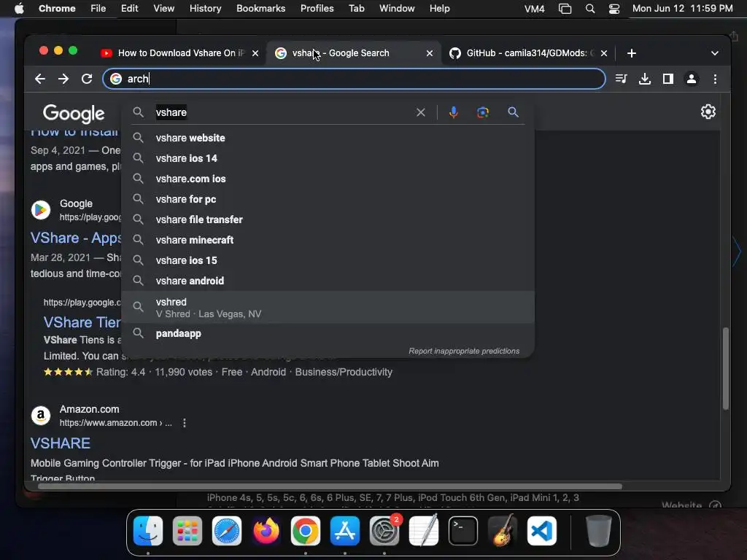Open the Chrome History menu
The height and width of the screenshot is (560, 747).
coord(205,9)
